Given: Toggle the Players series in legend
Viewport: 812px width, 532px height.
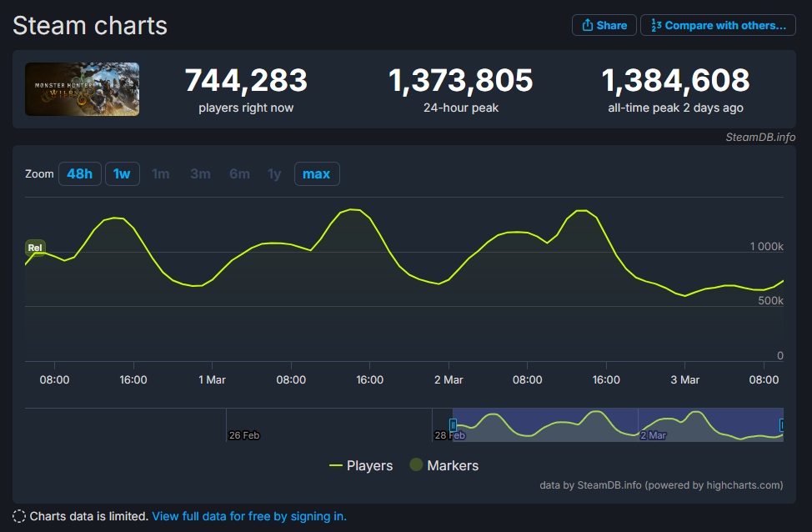Looking at the screenshot, I should coord(361,465).
